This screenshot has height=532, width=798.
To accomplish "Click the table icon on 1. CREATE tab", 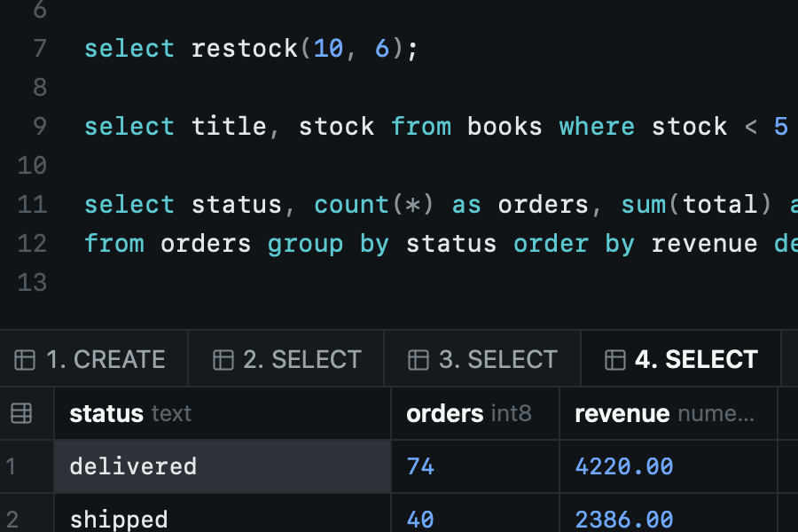I will coord(25,360).
